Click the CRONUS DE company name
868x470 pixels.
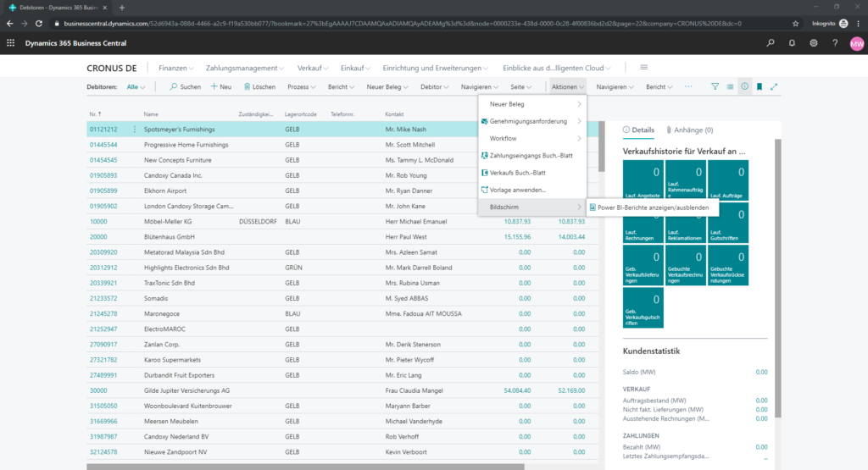[111, 68]
